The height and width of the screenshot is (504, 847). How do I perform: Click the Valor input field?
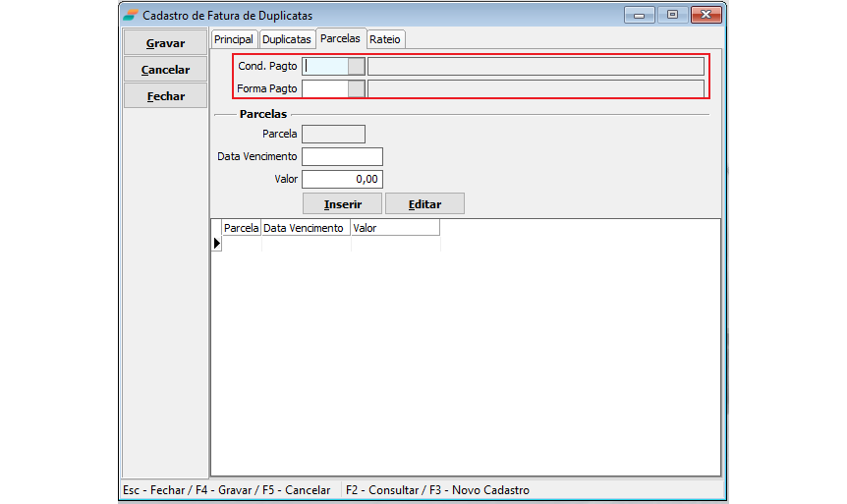(x=342, y=179)
